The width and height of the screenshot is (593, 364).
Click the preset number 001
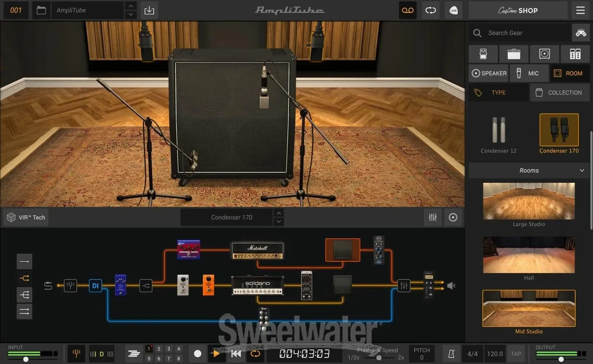pyautogui.click(x=16, y=10)
